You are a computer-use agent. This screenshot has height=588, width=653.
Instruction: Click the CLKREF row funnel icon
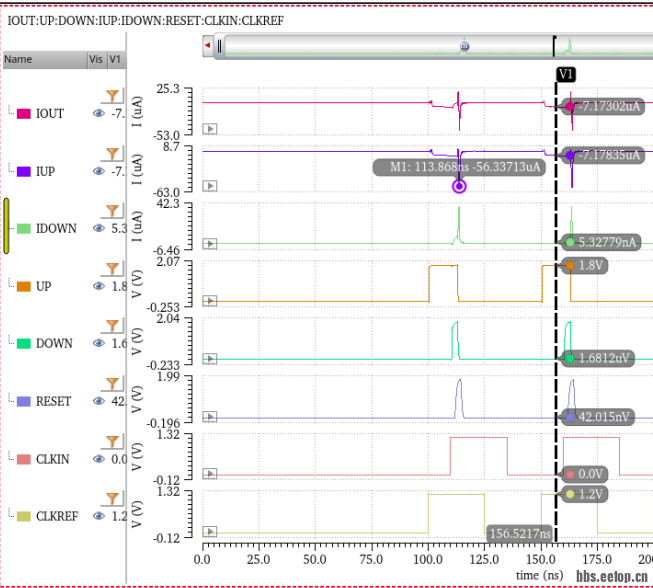[x=113, y=497]
